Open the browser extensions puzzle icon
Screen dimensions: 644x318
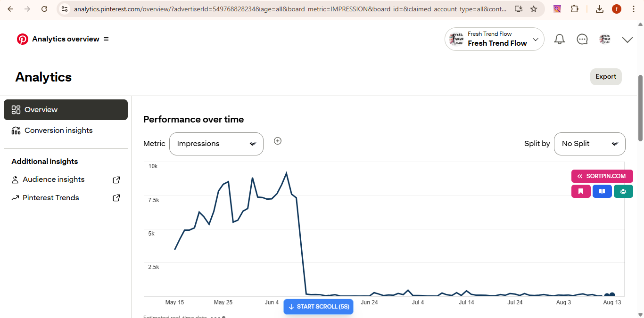(x=574, y=9)
